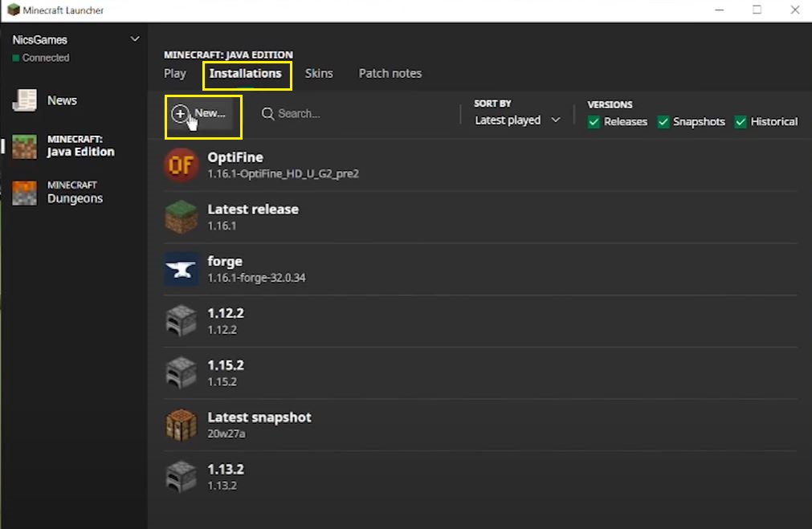812x529 pixels.
Task: Uncheck the Releases versions checkbox
Action: (594, 122)
